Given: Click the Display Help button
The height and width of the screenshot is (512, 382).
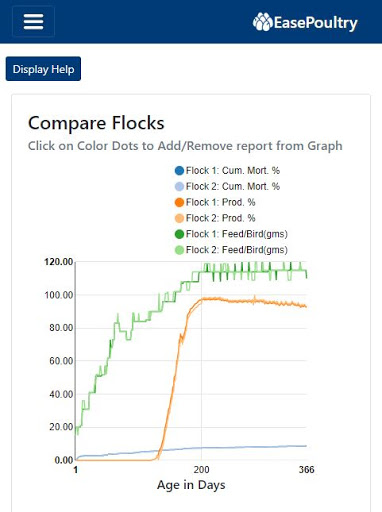Looking at the screenshot, I should click(43, 69).
